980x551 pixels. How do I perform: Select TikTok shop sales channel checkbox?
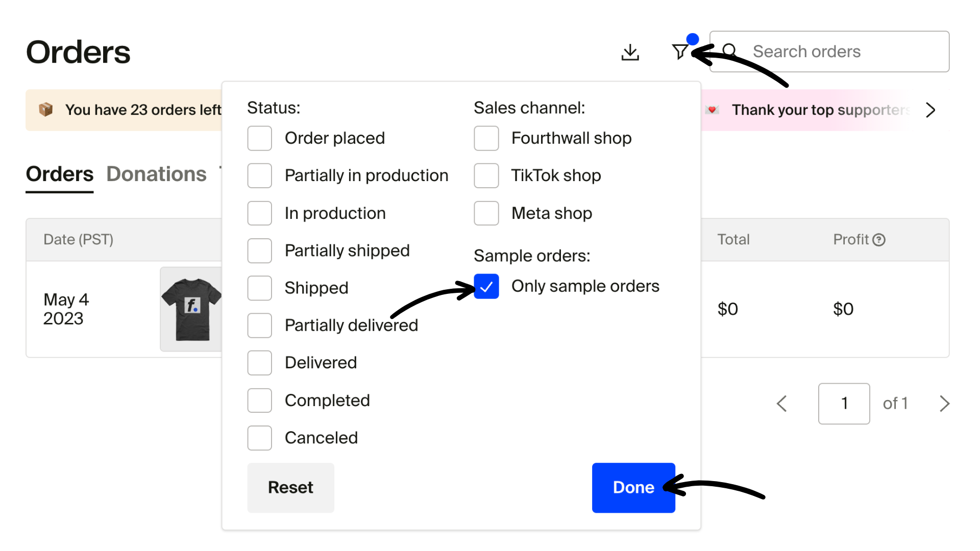coord(486,176)
